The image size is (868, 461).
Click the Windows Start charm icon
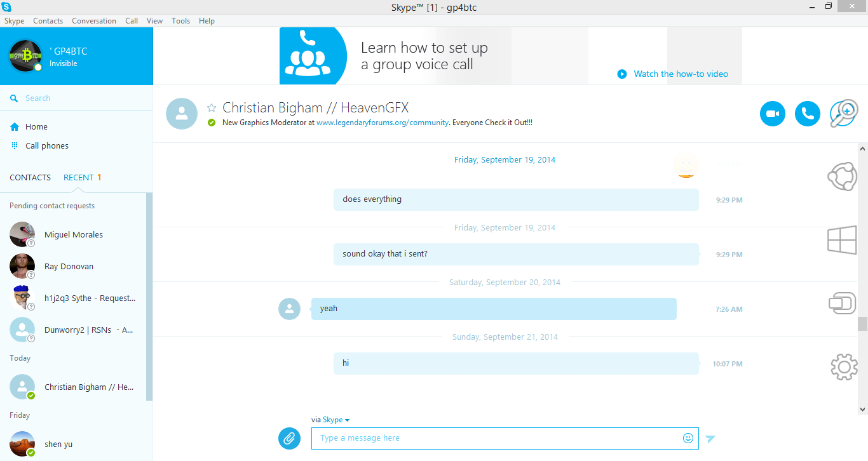(843, 241)
